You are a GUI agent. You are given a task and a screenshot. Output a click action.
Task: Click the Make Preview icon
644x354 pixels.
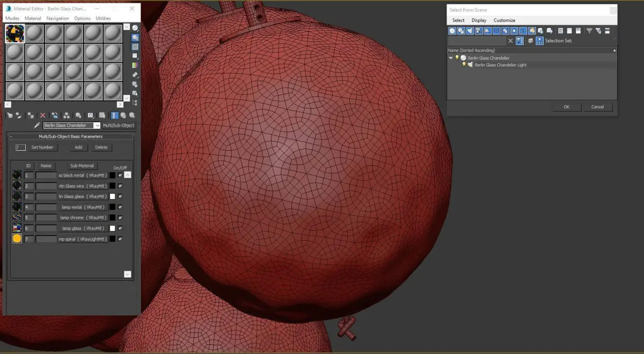pyautogui.click(x=135, y=75)
